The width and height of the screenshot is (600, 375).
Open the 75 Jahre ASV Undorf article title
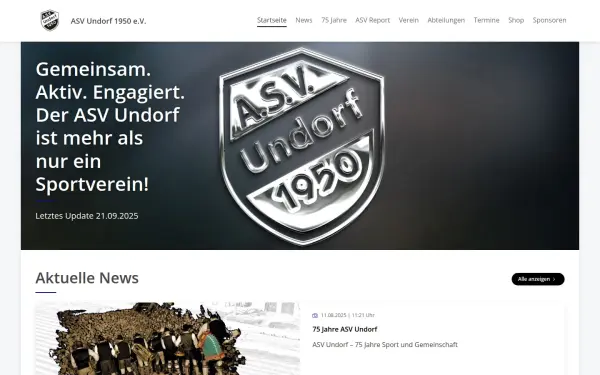coord(345,329)
